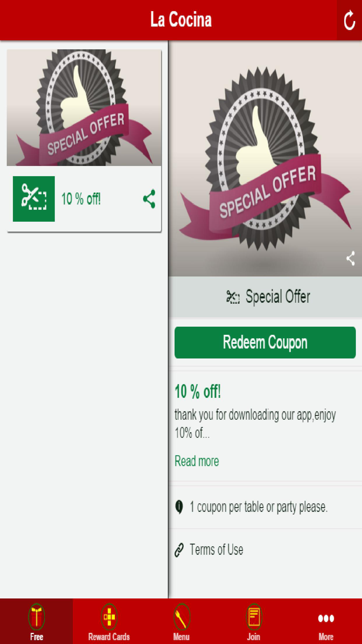Image resolution: width=362 pixels, height=644 pixels.
Task: Click the info icon beside coupon restriction
Action: [x=179, y=507]
